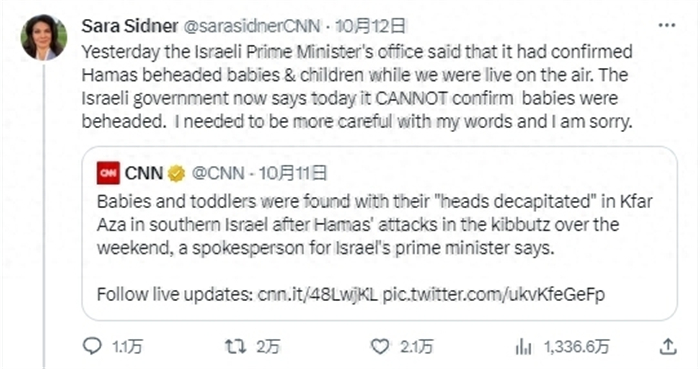Click the 2万 retweet count
Image resolution: width=700 pixels, height=369 pixels.
(268, 347)
